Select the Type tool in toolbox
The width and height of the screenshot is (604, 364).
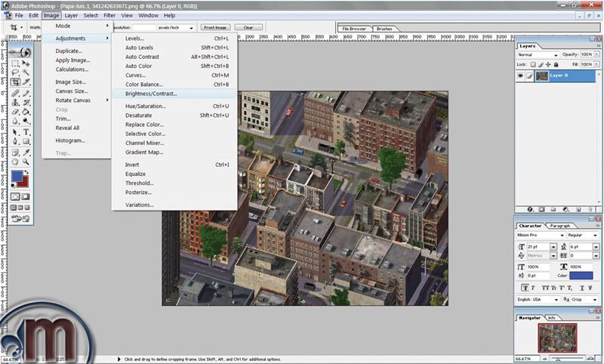(x=26, y=131)
